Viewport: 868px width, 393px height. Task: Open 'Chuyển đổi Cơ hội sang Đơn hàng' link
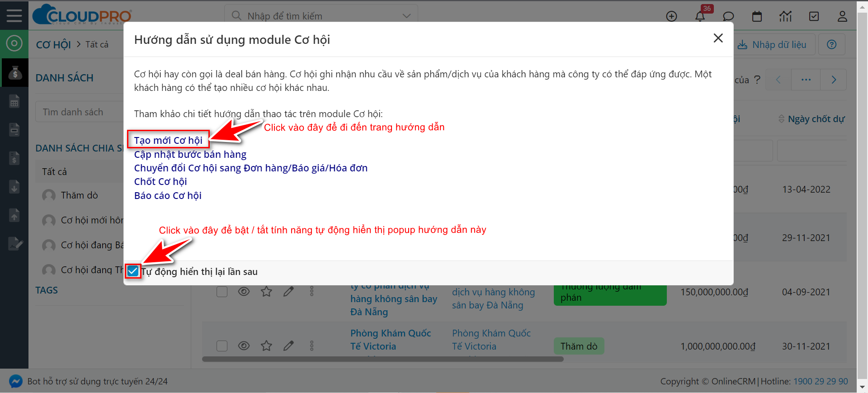click(250, 168)
